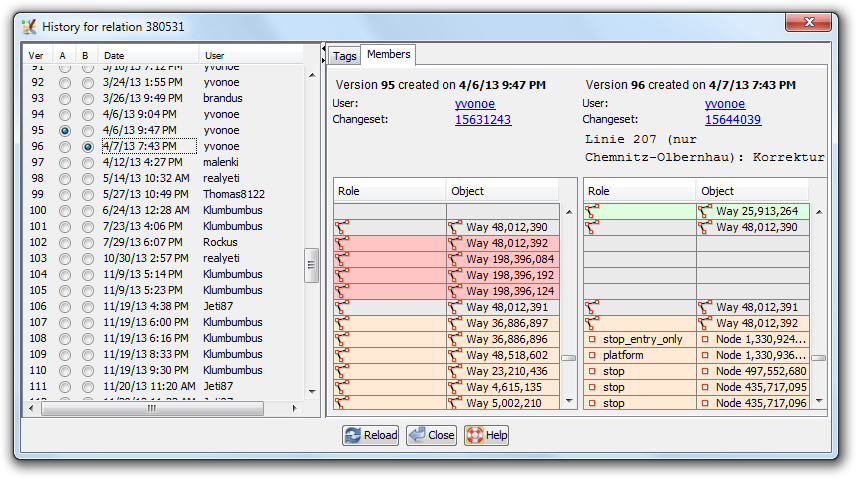
Task: Select the Thomas8122 row of version 99
Action: click(164, 195)
